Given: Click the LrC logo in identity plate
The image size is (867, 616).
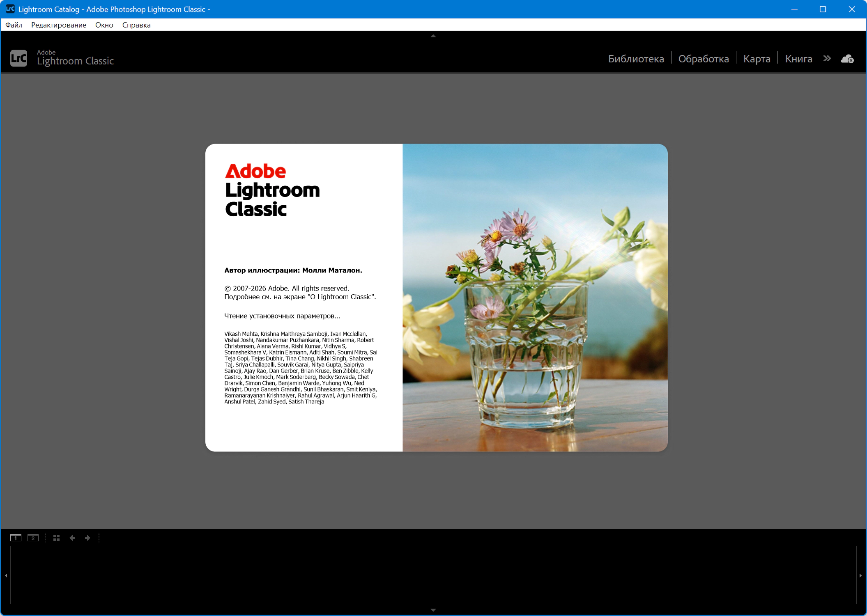Looking at the screenshot, I should 18,58.
